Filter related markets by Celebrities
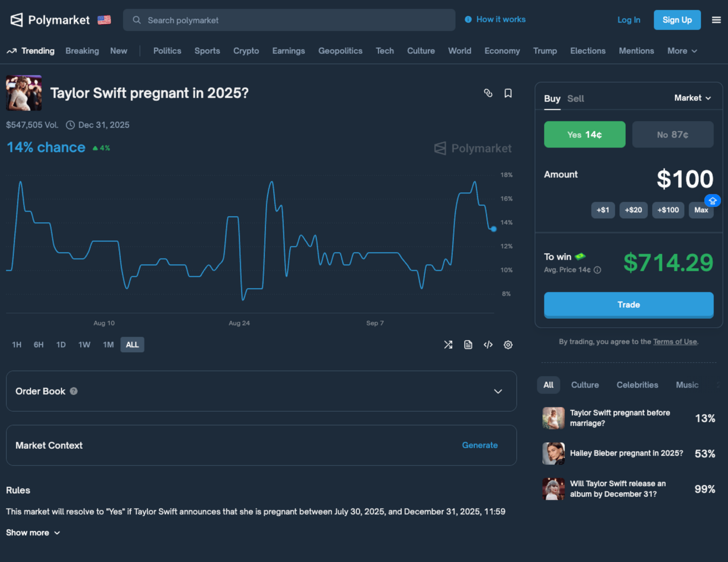The height and width of the screenshot is (562, 728). pos(637,385)
